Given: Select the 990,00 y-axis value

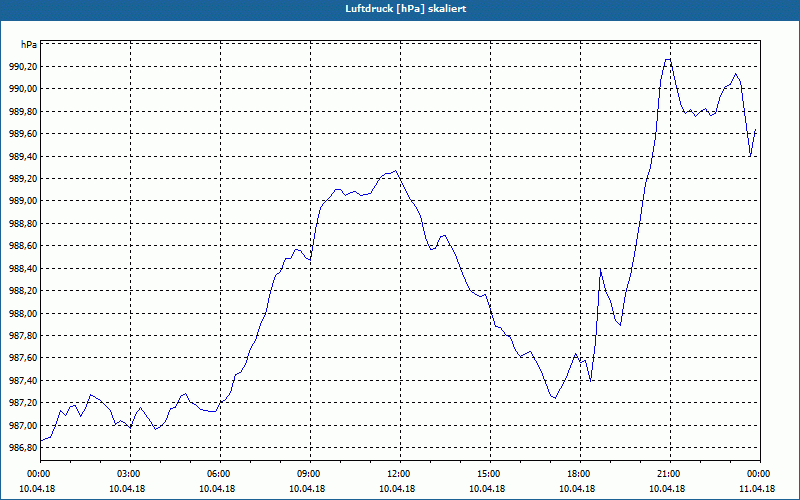Looking at the screenshot, I should tap(23, 89).
